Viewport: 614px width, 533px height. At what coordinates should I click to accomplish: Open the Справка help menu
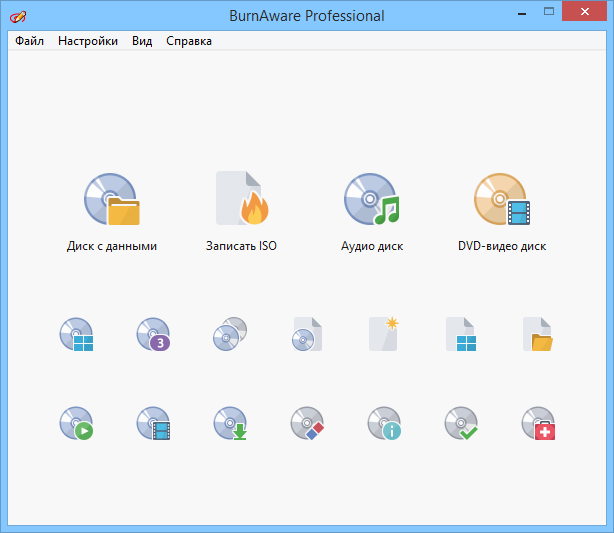pos(188,41)
